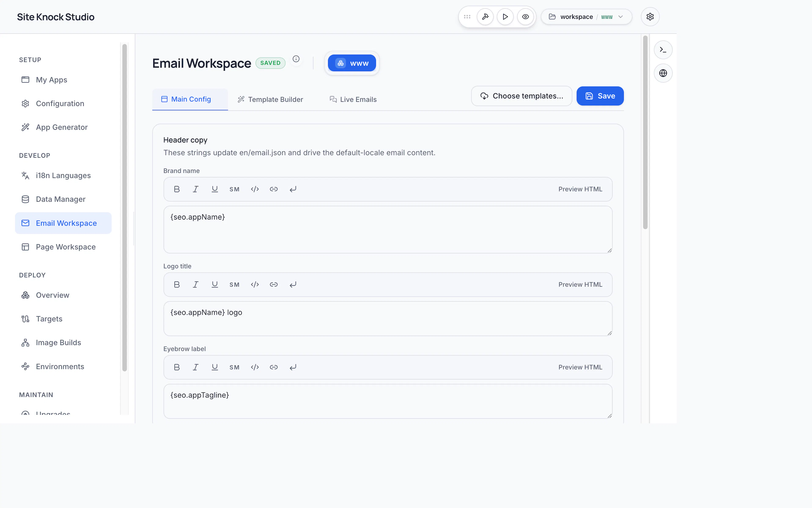Toggle italic in Brand name toolbar
This screenshot has width=812, height=508.
[195, 189]
